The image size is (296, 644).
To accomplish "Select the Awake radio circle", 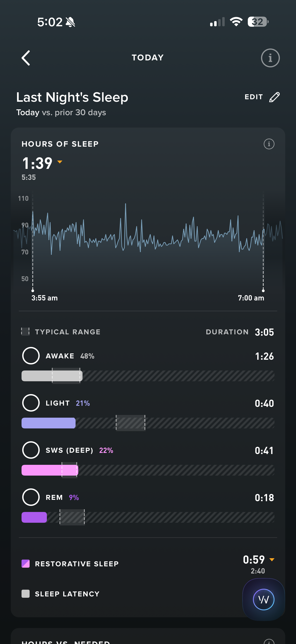I will [31, 355].
